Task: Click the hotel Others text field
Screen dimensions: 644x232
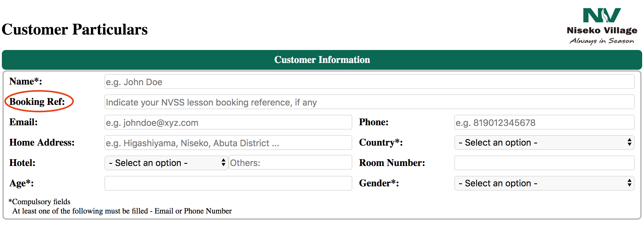Action: 290,163
